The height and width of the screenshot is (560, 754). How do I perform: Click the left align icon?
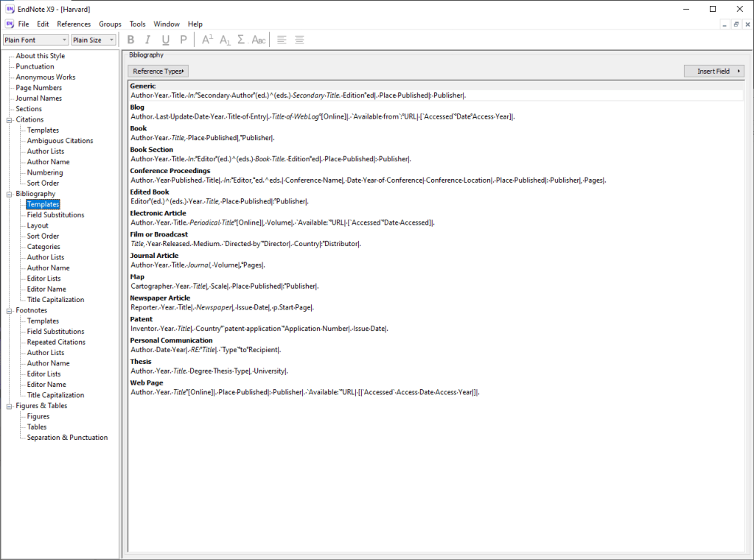pos(282,40)
